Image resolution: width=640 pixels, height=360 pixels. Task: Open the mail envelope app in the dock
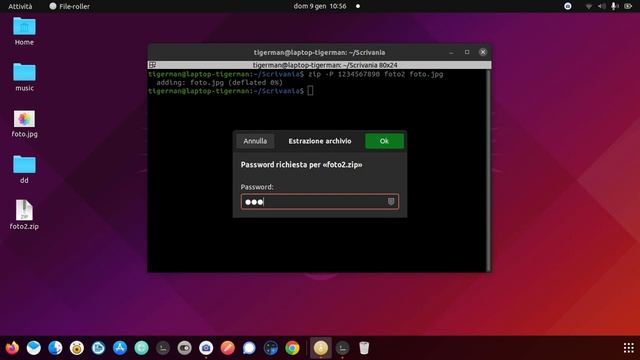point(34,348)
